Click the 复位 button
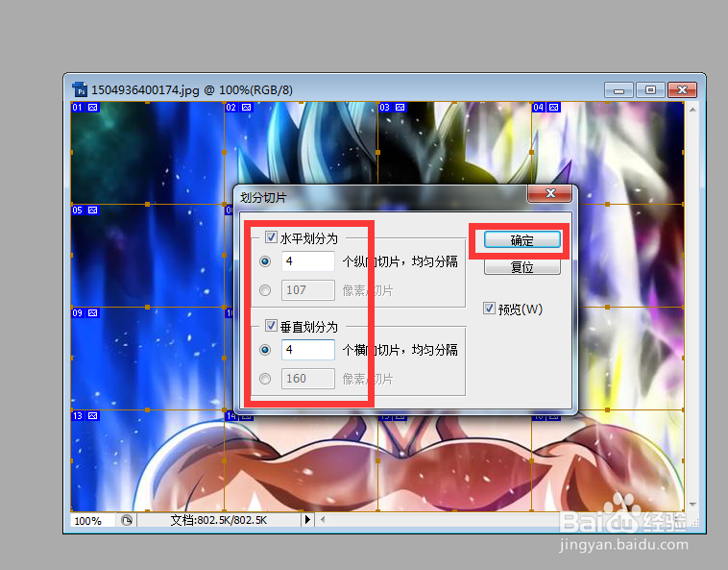728x570 pixels. 522,266
